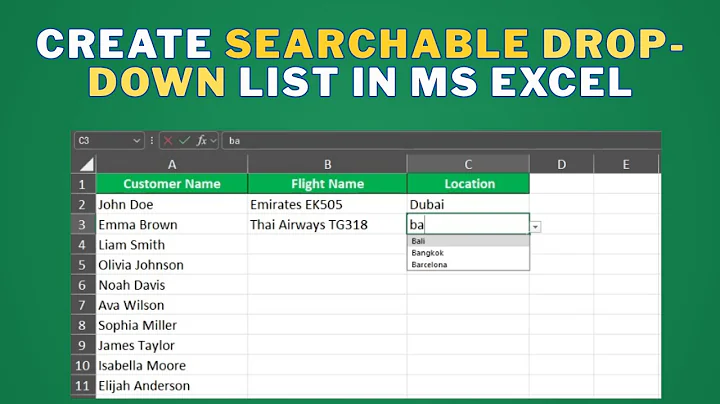Select column C header
Viewport: 720px width, 404px height.
468,164
